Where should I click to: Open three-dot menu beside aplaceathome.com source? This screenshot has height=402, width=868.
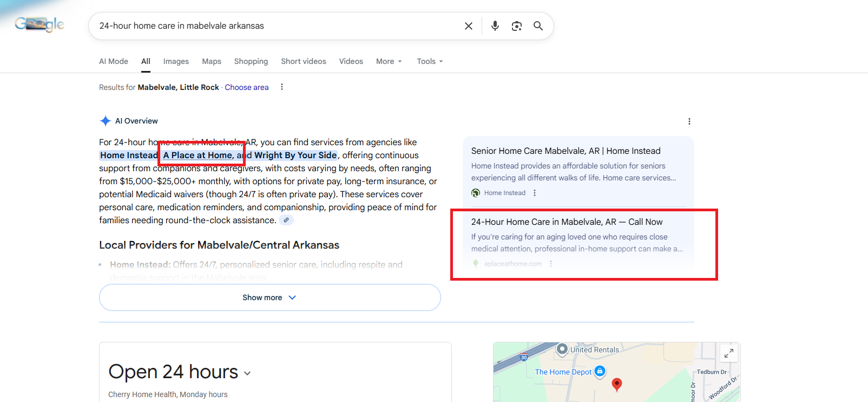pyautogui.click(x=551, y=264)
